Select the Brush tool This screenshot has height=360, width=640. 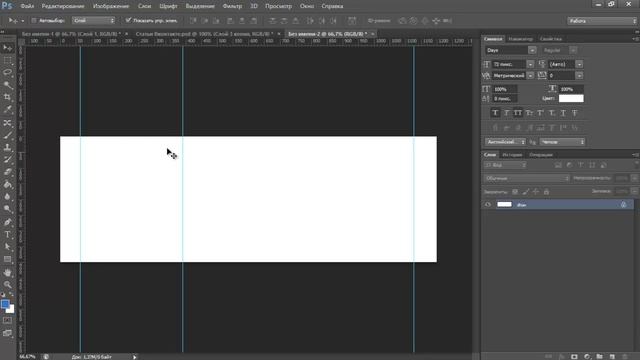7,135
